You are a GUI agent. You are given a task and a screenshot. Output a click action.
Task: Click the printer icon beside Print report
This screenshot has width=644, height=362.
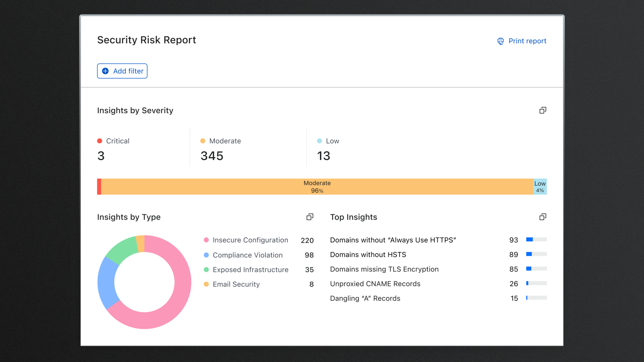[500, 41]
